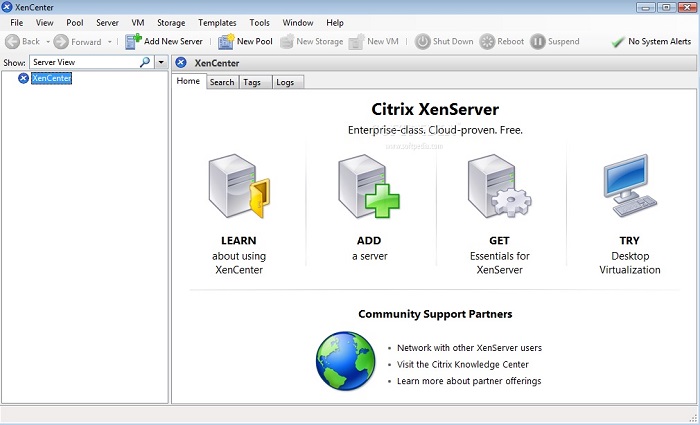700x425 pixels.
Task: Click the Community Support Partners heading
Action: pyautogui.click(x=435, y=314)
